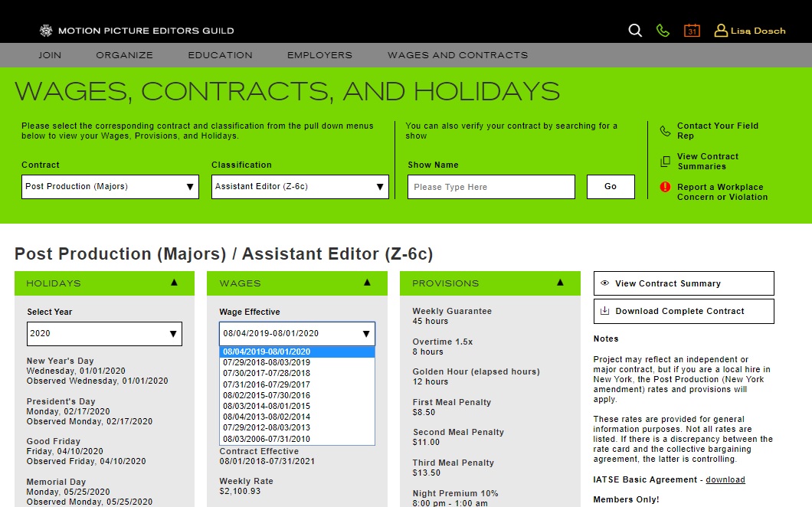Collapse the Provisions panel
812x507 pixels.
tap(560, 283)
